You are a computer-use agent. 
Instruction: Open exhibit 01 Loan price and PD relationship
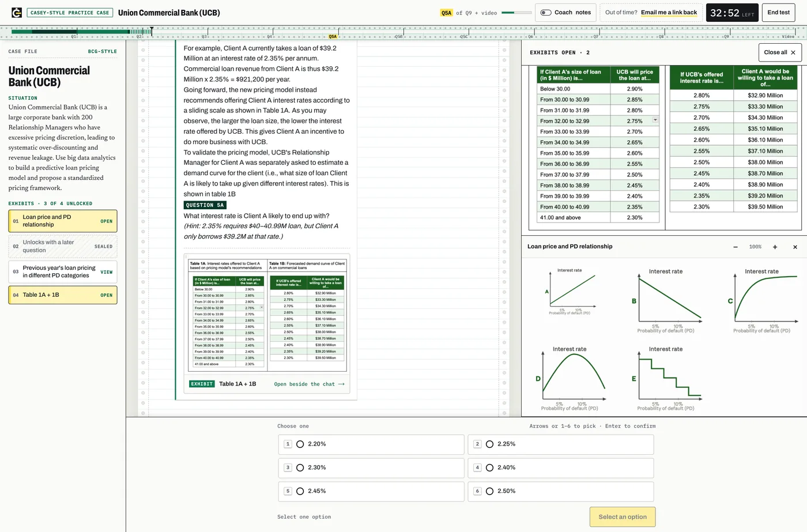pos(63,221)
